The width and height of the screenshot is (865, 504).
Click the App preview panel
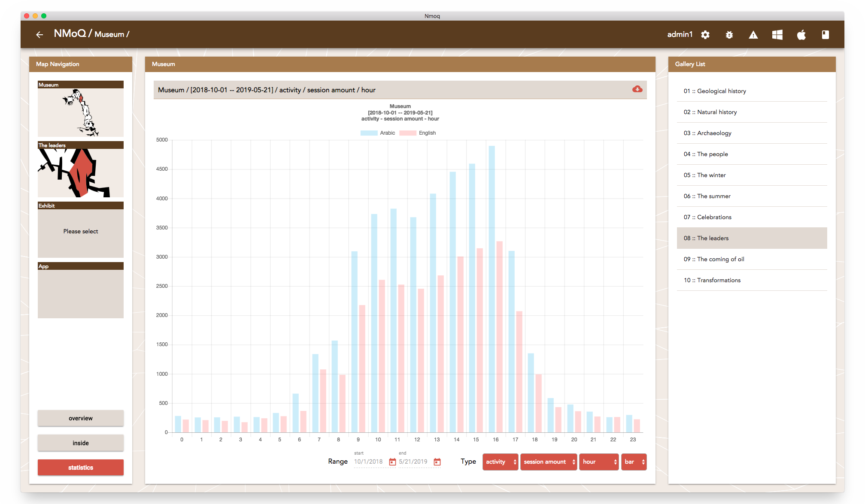(81, 290)
